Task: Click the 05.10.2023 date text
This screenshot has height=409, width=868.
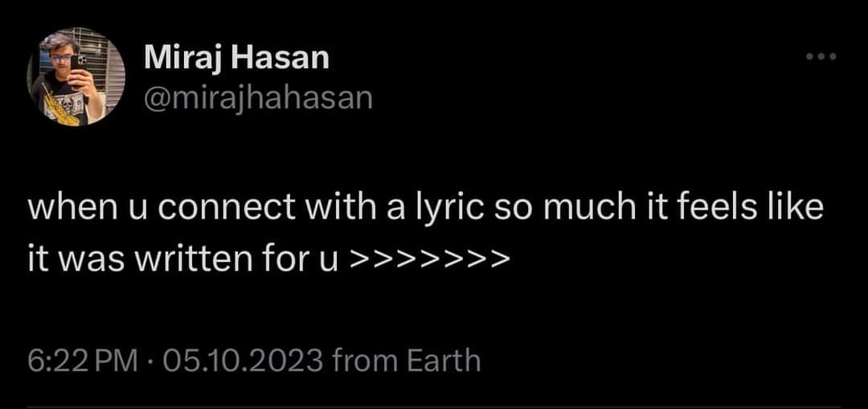Action: [x=242, y=361]
